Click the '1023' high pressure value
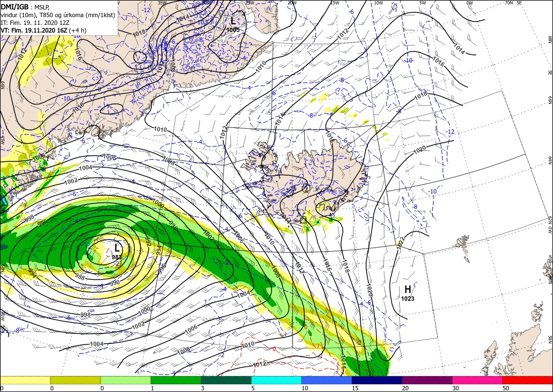The height and width of the screenshot is (392, 553). (408, 299)
